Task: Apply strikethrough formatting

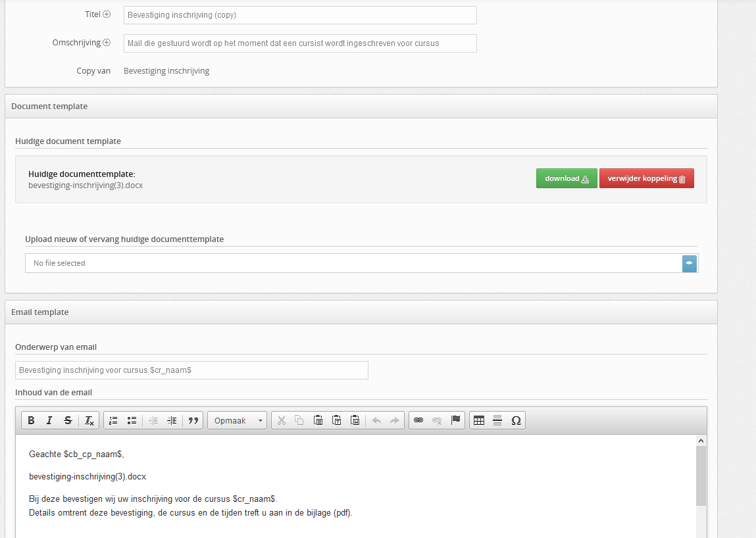Action: (68, 420)
